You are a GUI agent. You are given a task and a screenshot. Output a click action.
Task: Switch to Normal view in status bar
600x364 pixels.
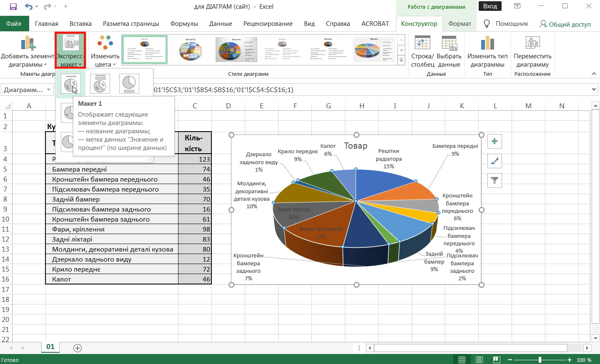[462, 360]
